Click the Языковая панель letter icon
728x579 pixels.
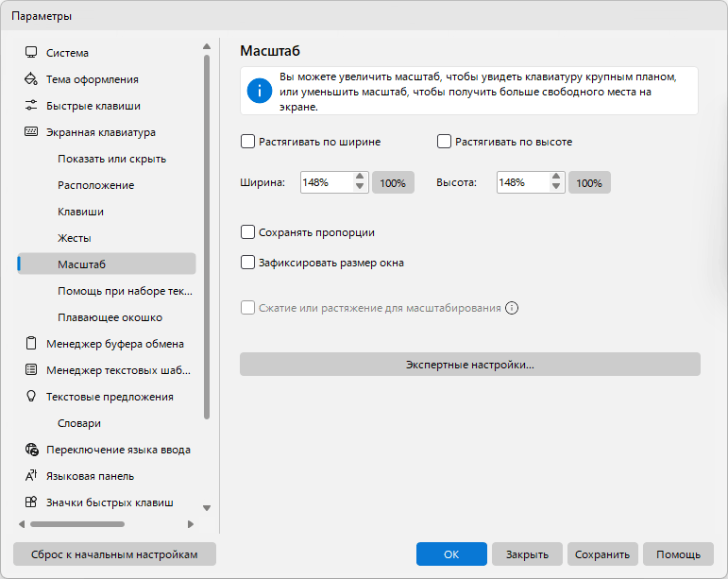click(31, 476)
